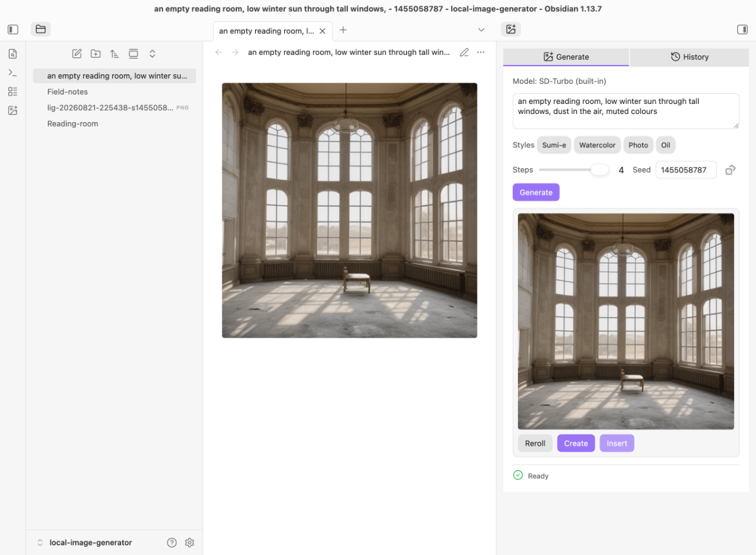Apply the Watercolor style
The image size is (756, 555).
pyautogui.click(x=597, y=145)
